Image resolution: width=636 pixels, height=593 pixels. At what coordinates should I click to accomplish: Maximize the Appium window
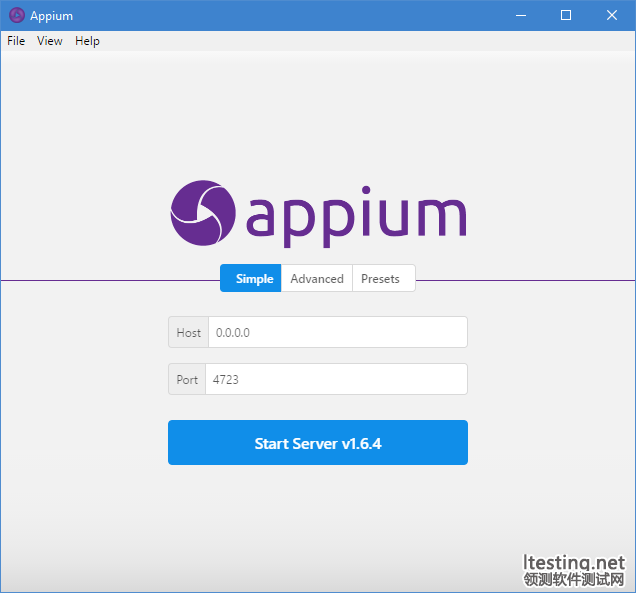pyautogui.click(x=566, y=15)
